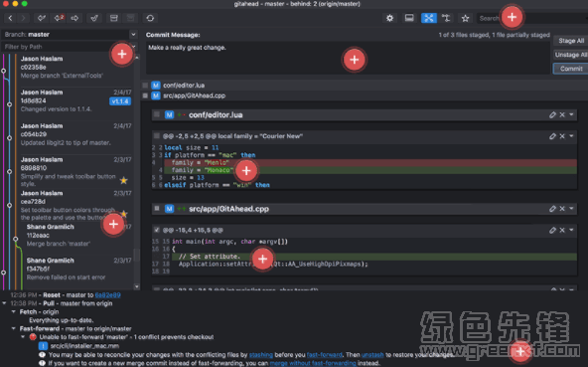588x367 pixels.
Task: Refresh the repository view
Action: (150, 18)
